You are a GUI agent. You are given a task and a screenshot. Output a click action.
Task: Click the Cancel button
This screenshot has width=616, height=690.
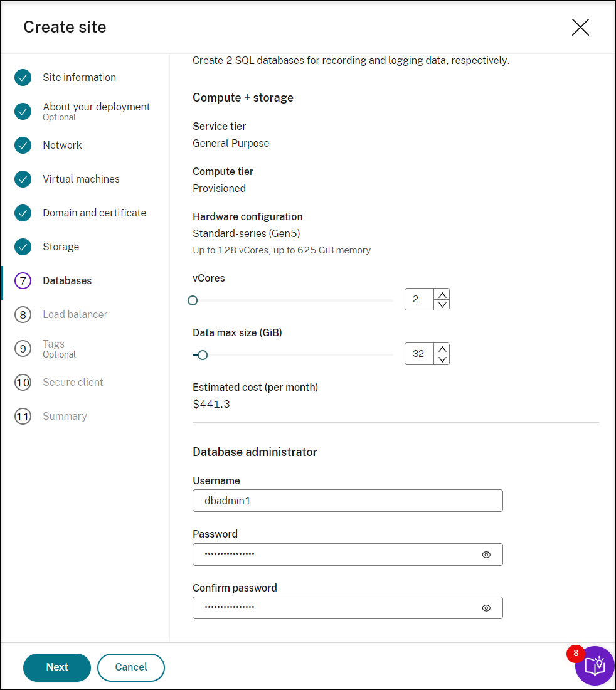131,667
